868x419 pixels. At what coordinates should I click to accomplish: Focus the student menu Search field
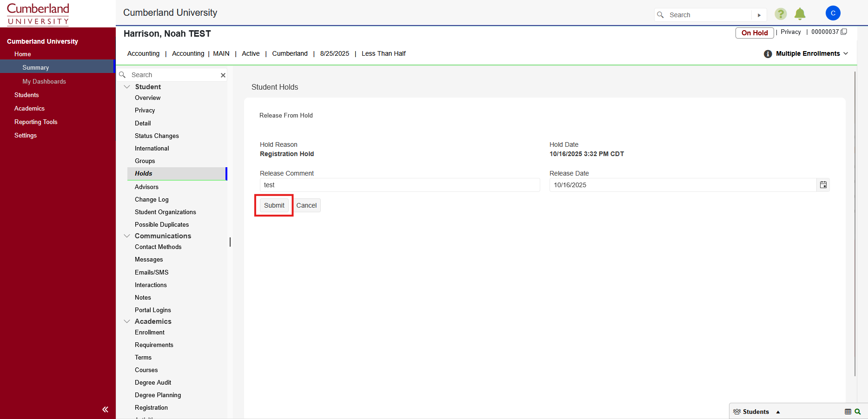pos(174,75)
